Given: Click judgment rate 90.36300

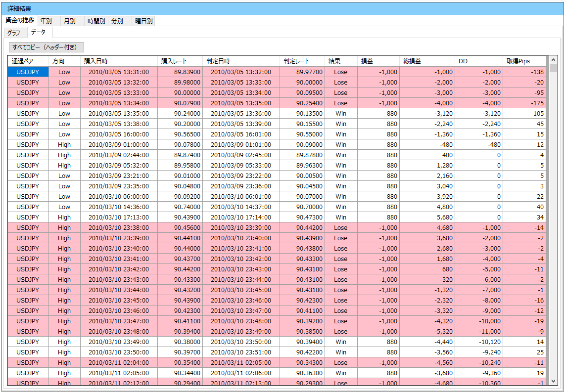Looking at the screenshot, I should coord(302,373).
